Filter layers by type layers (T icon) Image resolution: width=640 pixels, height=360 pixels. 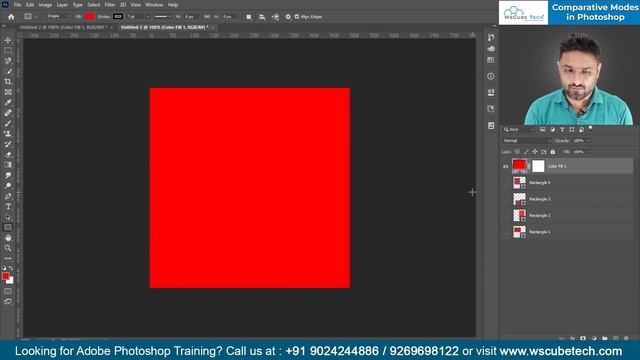[562, 129]
